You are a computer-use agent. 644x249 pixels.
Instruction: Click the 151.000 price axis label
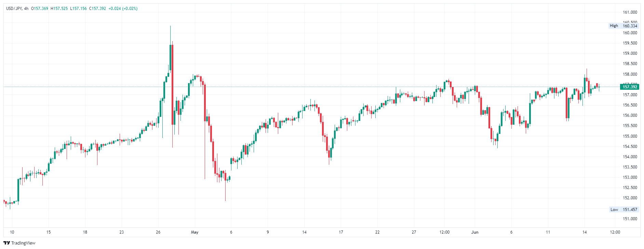pos(630,219)
